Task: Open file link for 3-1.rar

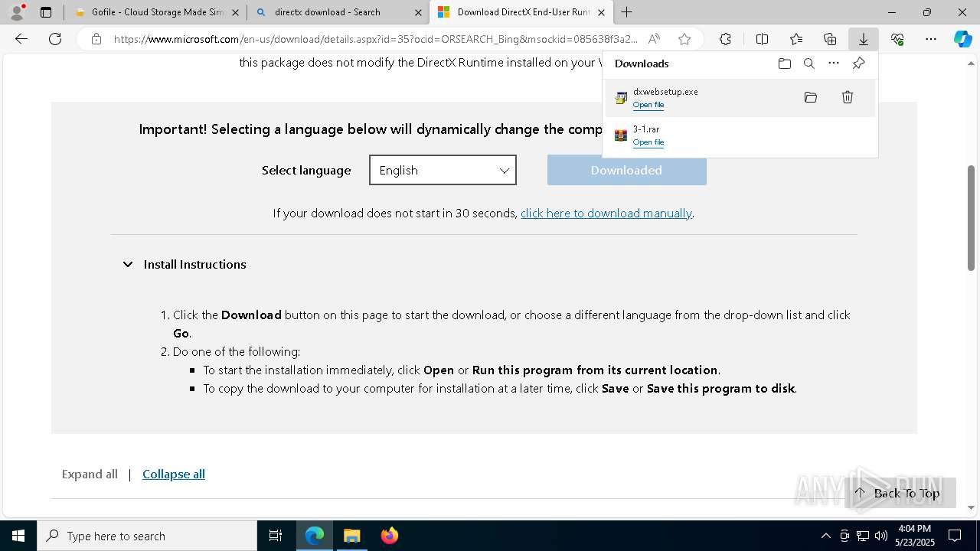Action: click(648, 142)
